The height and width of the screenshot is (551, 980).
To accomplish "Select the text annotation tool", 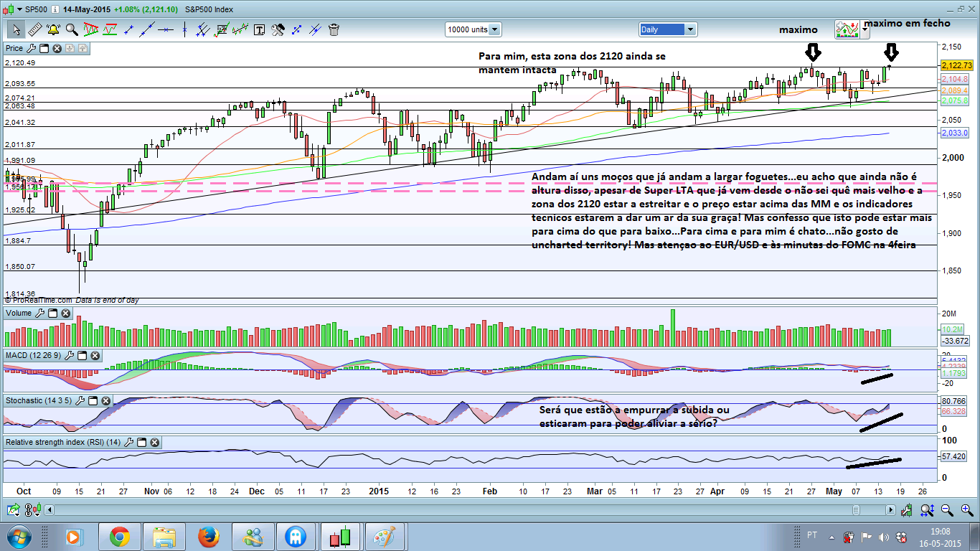I will click(259, 29).
